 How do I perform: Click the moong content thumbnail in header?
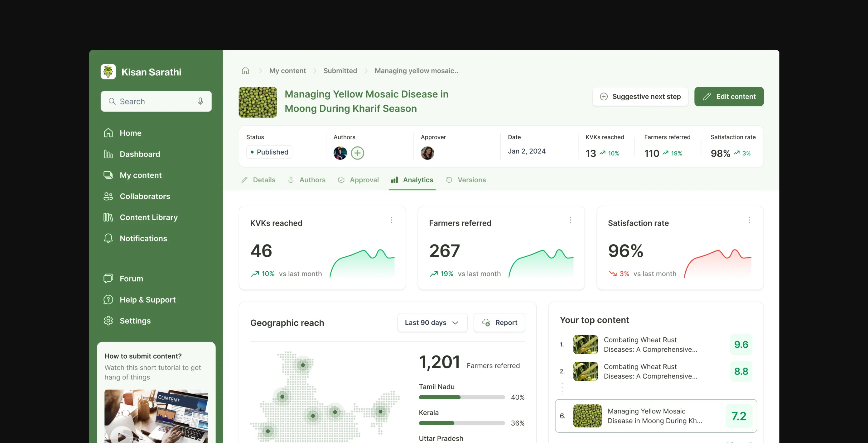coord(258,102)
